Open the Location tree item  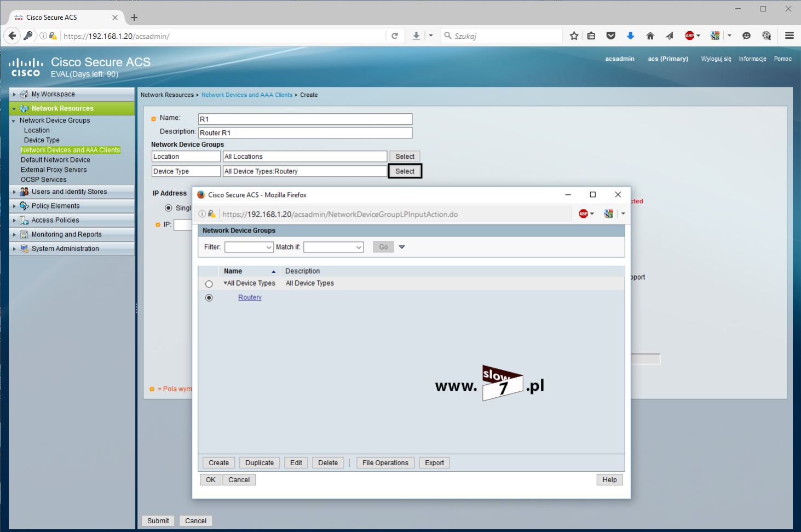tap(37, 130)
